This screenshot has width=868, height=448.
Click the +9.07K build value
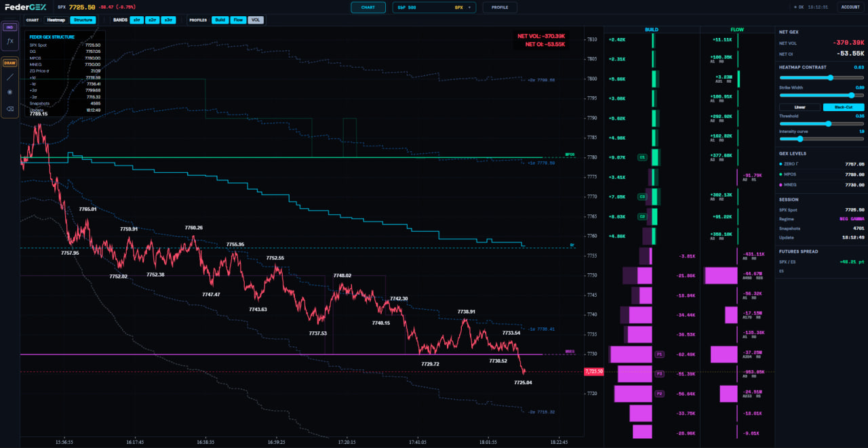[617, 157]
